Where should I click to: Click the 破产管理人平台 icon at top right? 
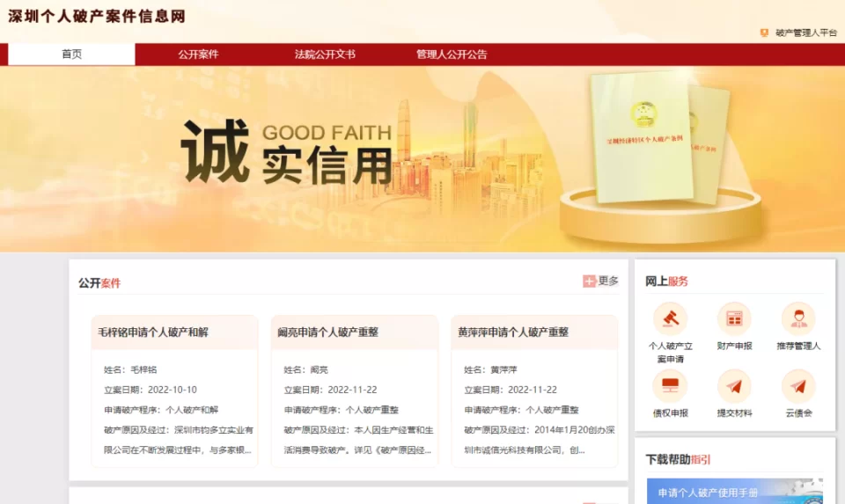click(x=764, y=33)
